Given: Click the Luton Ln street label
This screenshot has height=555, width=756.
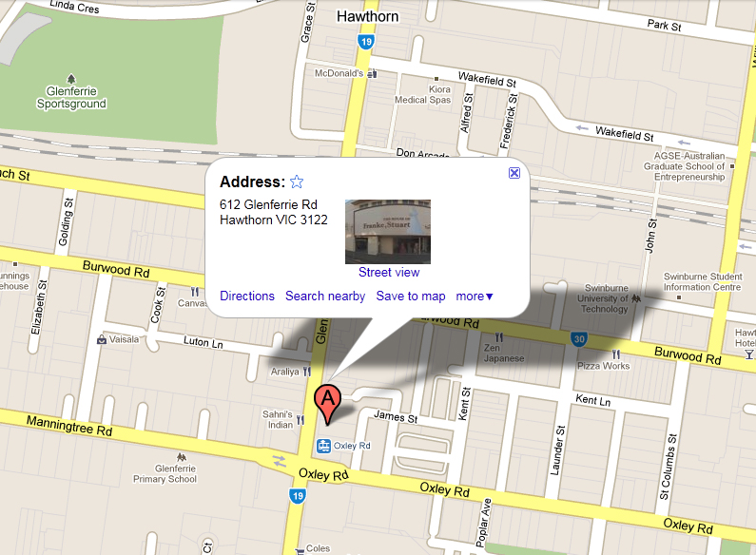Looking at the screenshot, I should [203, 342].
